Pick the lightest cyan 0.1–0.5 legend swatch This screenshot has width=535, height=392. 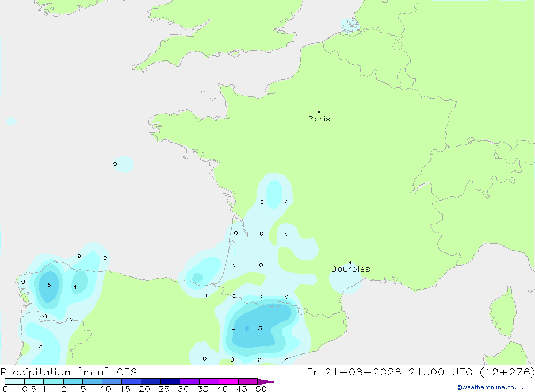[14, 381]
